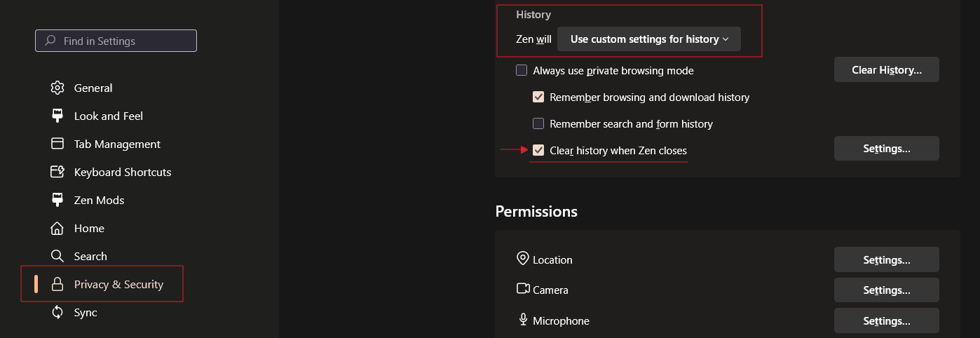Image resolution: width=980 pixels, height=338 pixels.
Task: Open Microphone permission settings
Action: [x=886, y=320]
